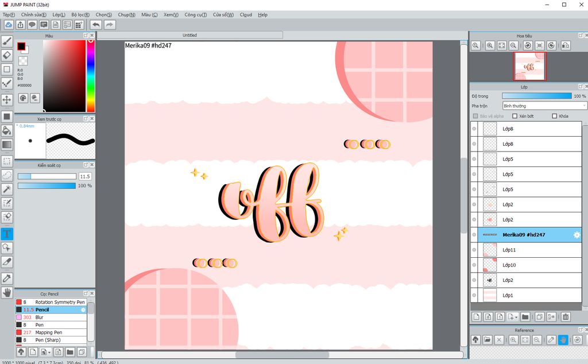
Task: Open the Bộ lọc menu
Action: click(x=80, y=14)
